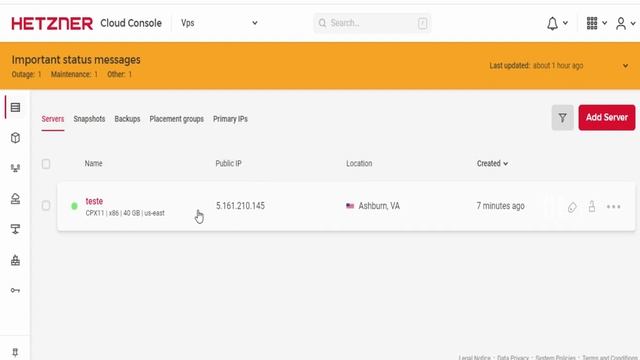Expand the user account dropdown arrow
Viewport: 640px width, 360px height.
633,23
